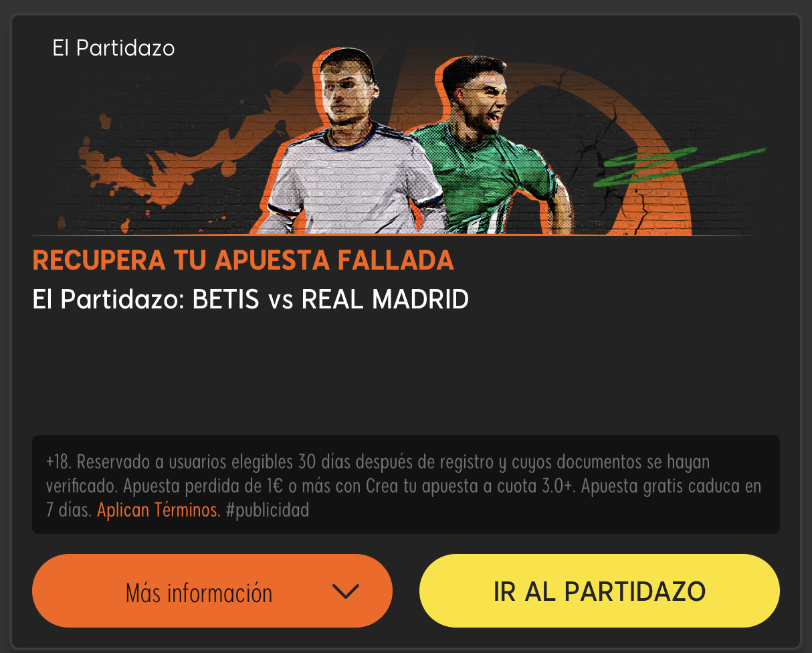Click the orange Más información button label
Screen dimensions: 812x653
click(199, 593)
